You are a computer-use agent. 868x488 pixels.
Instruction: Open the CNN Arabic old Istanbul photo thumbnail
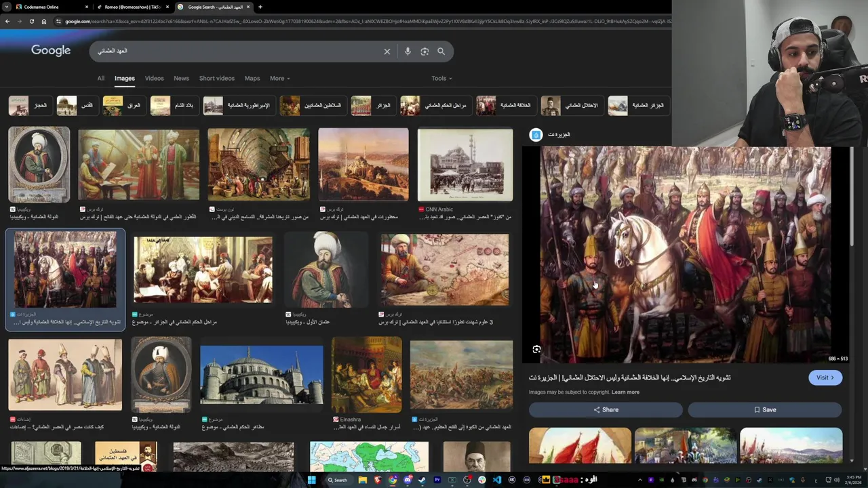tap(465, 165)
